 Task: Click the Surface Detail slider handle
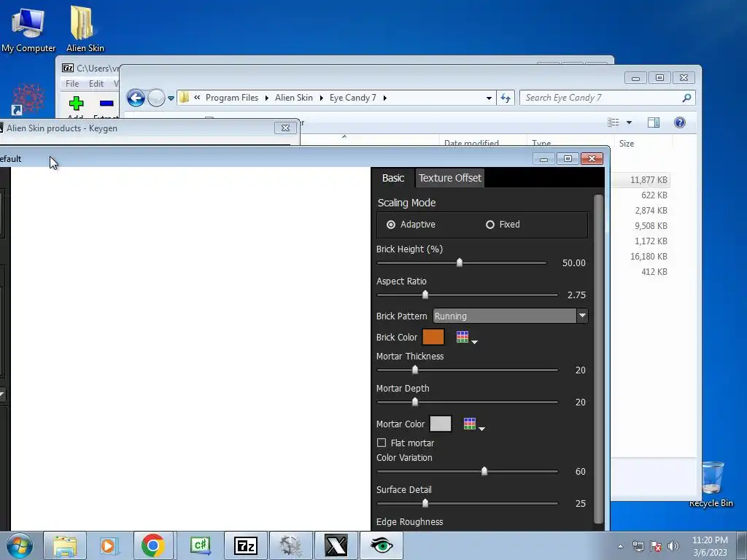pyautogui.click(x=425, y=503)
